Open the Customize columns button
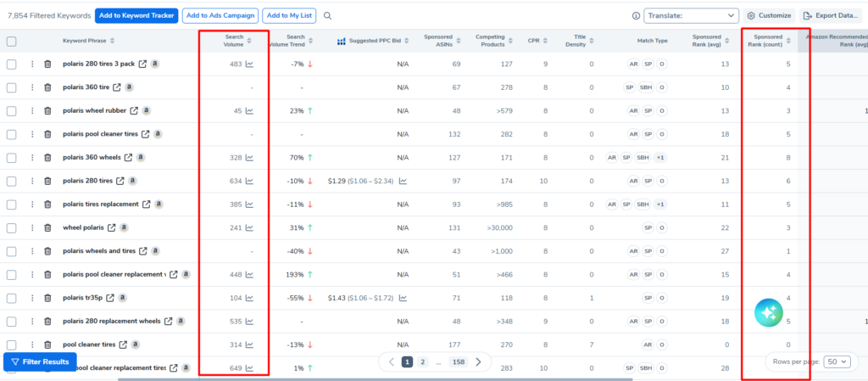The height and width of the screenshot is (381, 868). click(770, 15)
